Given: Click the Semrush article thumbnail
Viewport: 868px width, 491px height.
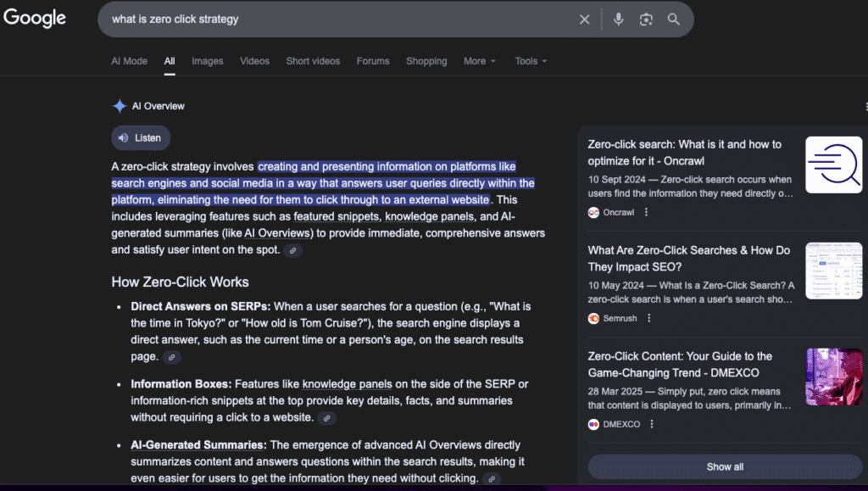Looking at the screenshot, I should [x=833, y=271].
